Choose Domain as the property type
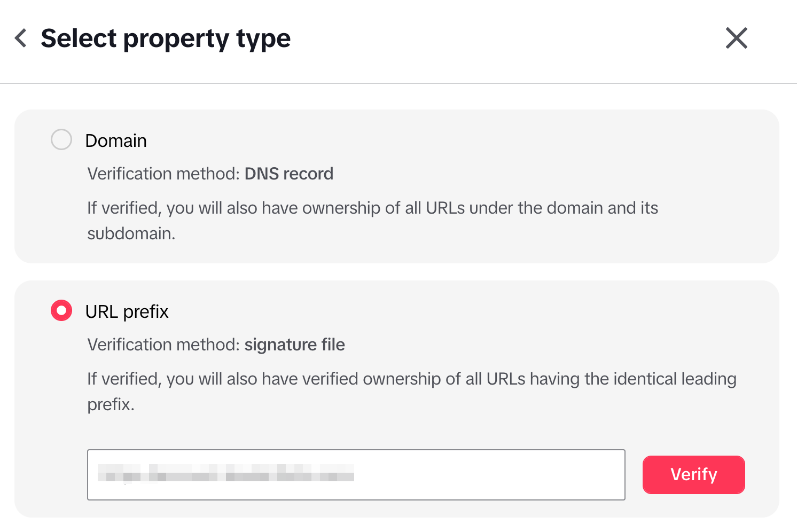797x532 pixels. coord(61,139)
